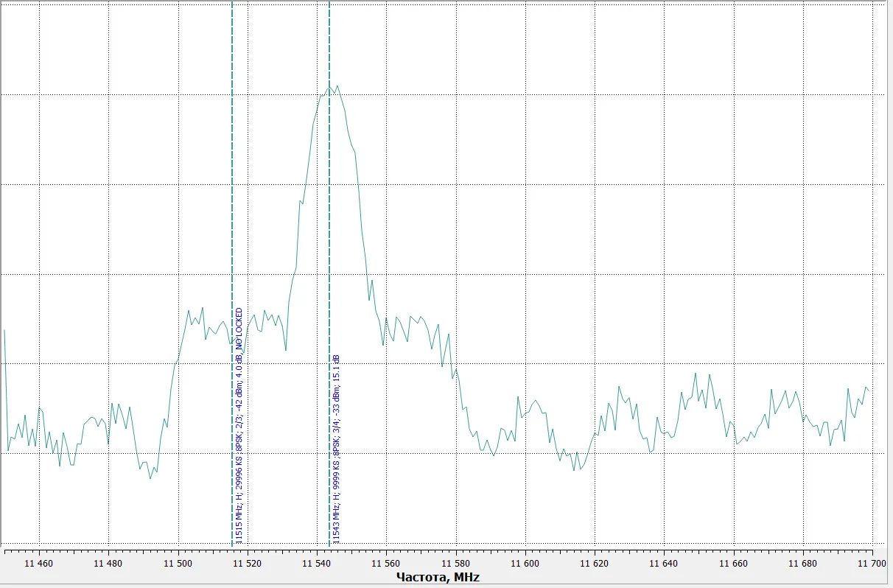Click the 11 540 frequency axis label

(x=317, y=563)
